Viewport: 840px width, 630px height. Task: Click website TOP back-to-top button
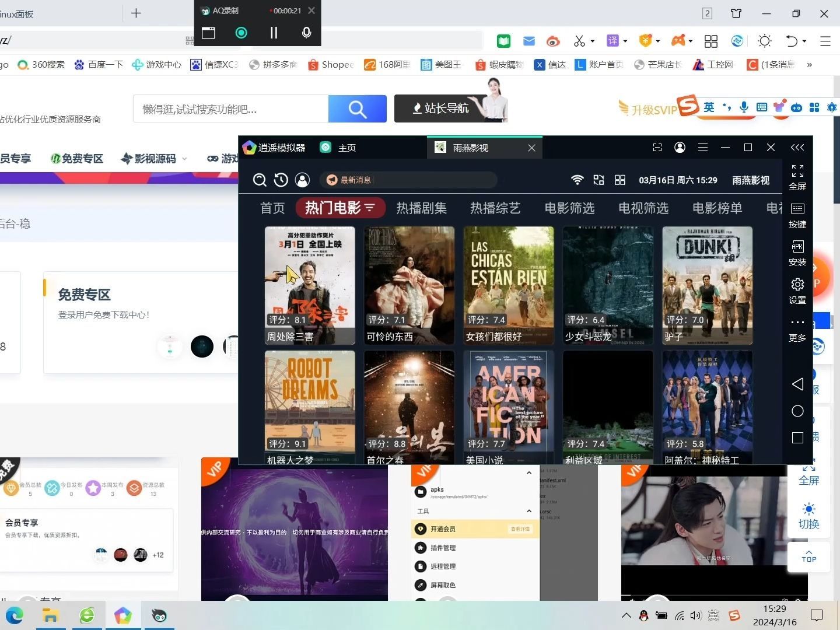(808, 556)
